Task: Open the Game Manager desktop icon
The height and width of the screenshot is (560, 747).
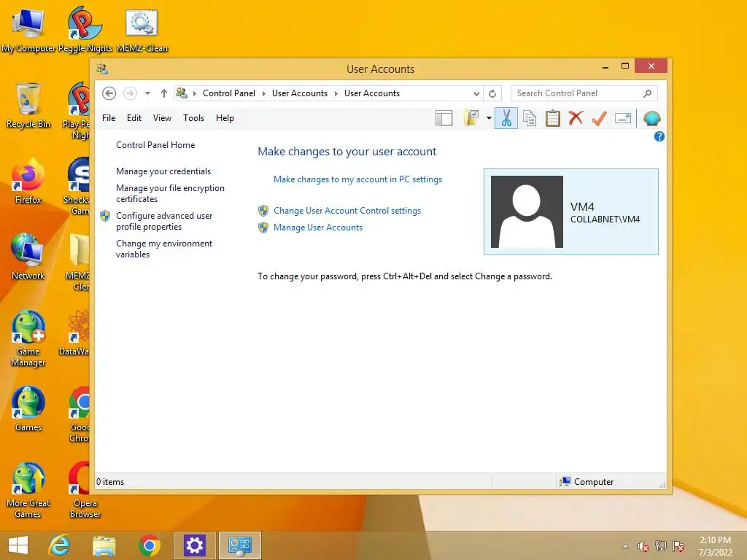Action: pyautogui.click(x=28, y=338)
